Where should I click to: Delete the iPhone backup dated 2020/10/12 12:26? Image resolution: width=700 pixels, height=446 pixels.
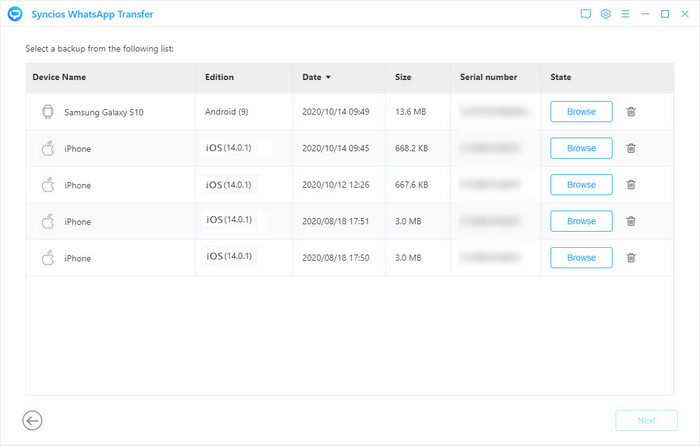[x=631, y=185]
